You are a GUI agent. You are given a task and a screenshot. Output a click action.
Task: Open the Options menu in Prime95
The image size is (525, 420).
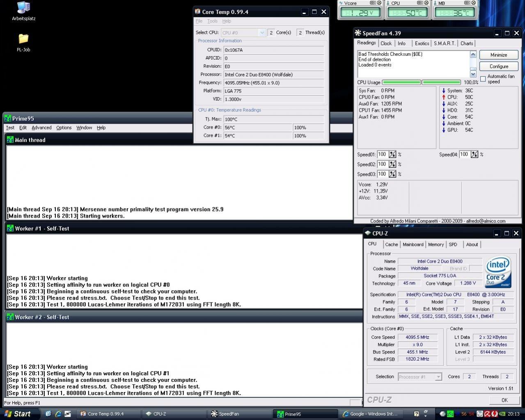(64, 128)
